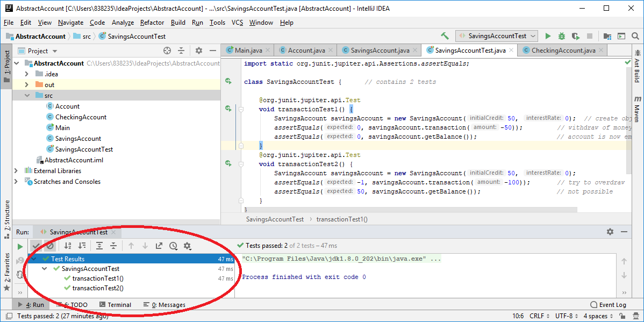Toggle Show Passed tests button
The width and height of the screenshot is (644, 322).
click(36, 246)
